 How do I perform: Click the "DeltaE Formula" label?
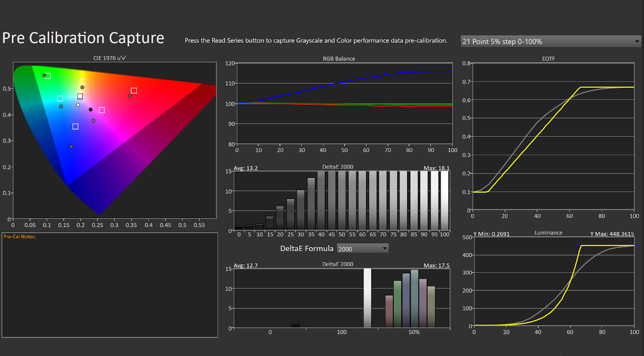pos(306,248)
